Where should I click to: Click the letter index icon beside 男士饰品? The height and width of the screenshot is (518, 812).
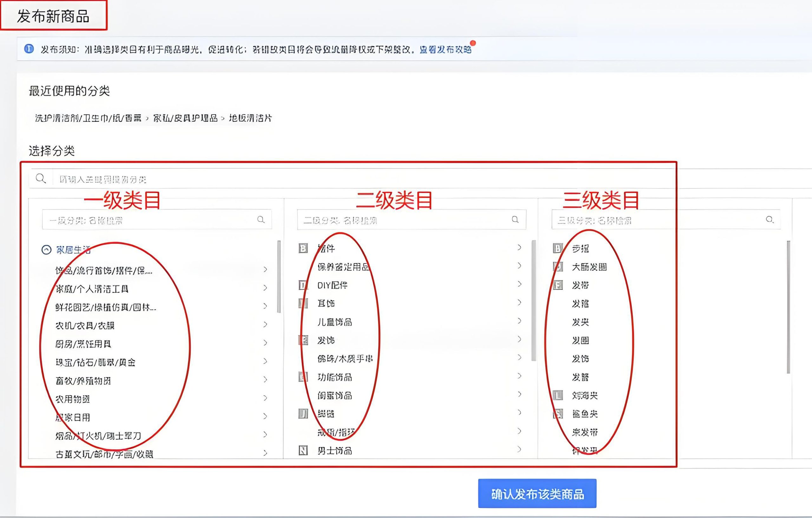coord(303,450)
